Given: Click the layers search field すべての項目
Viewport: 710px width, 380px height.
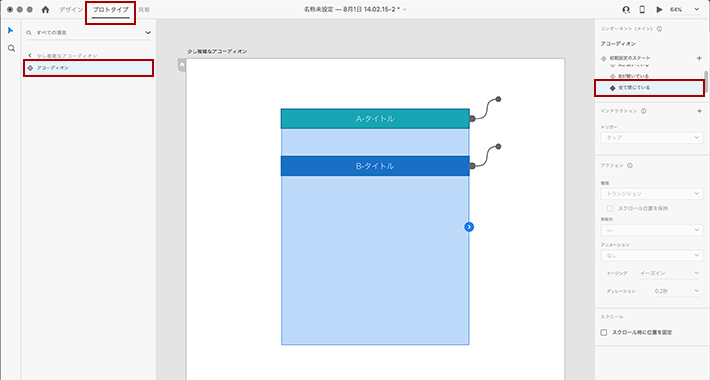Looking at the screenshot, I should pyautogui.click(x=88, y=33).
